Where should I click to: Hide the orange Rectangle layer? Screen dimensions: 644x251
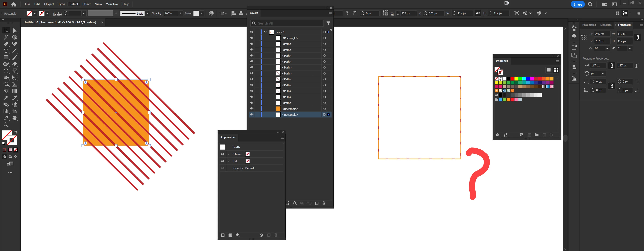(x=252, y=109)
